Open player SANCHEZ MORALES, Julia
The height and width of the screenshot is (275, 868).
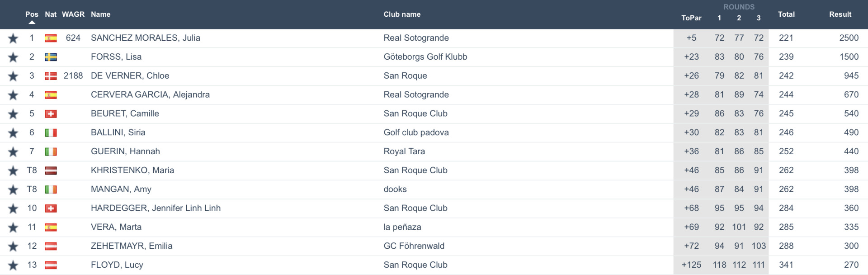tap(146, 38)
